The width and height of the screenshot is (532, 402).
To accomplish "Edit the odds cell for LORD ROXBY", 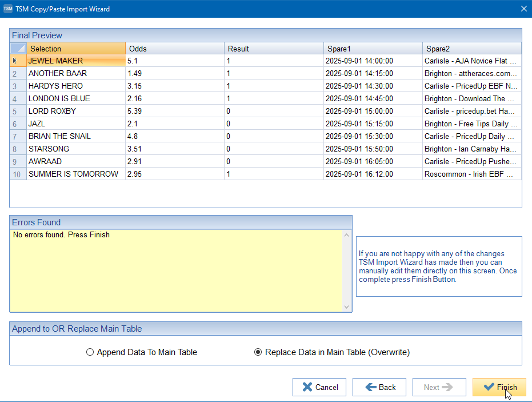I will coord(175,111).
